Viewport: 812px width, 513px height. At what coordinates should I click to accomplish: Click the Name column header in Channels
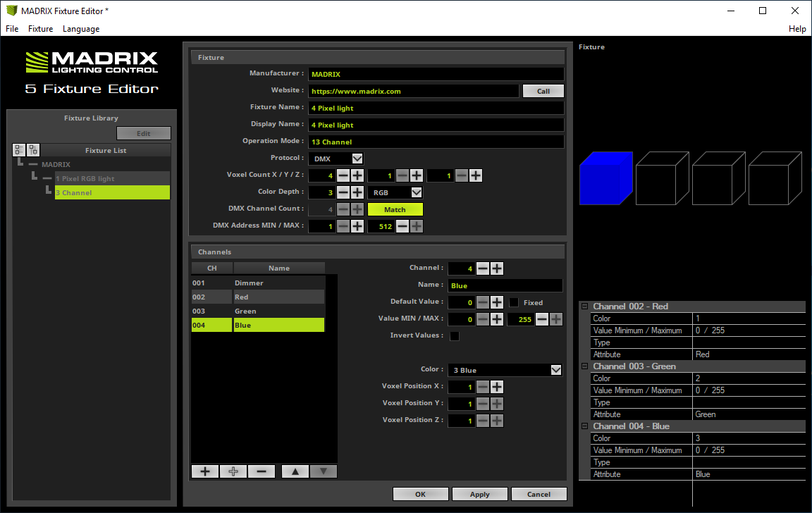click(x=279, y=268)
